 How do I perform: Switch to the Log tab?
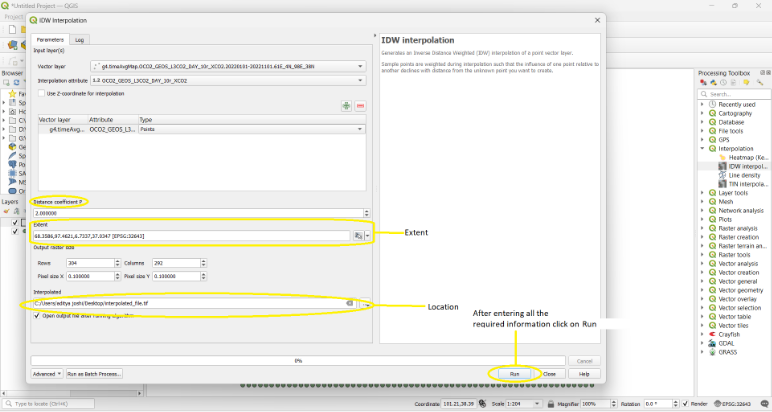tap(80, 40)
